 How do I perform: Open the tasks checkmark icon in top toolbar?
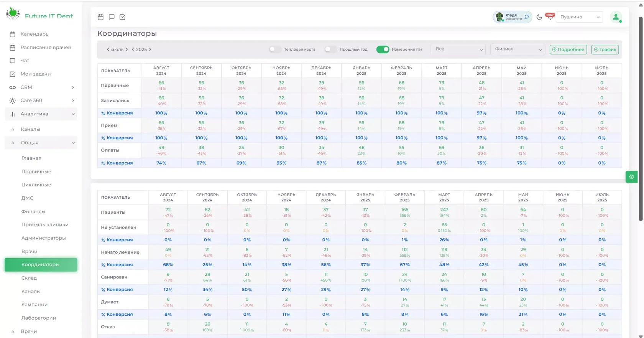click(123, 17)
